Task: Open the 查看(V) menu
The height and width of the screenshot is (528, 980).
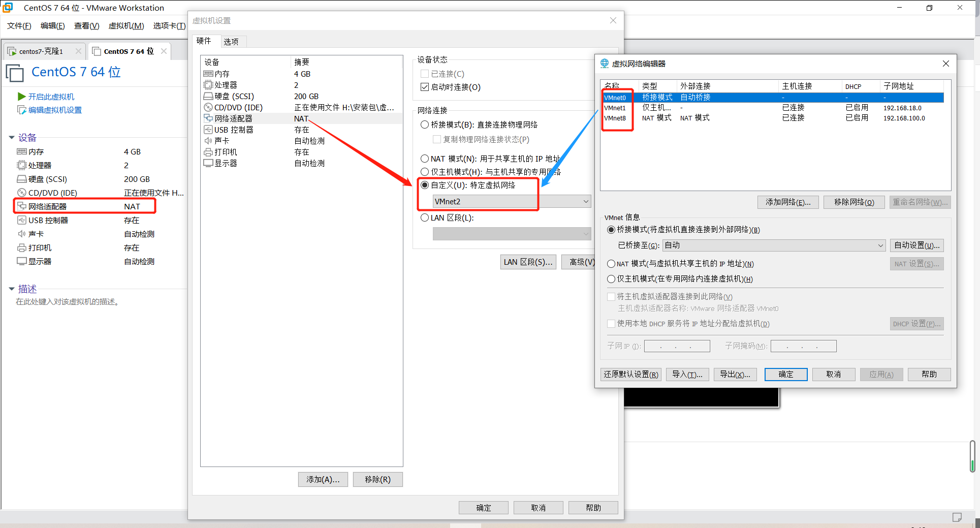Action: click(x=87, y=25)
